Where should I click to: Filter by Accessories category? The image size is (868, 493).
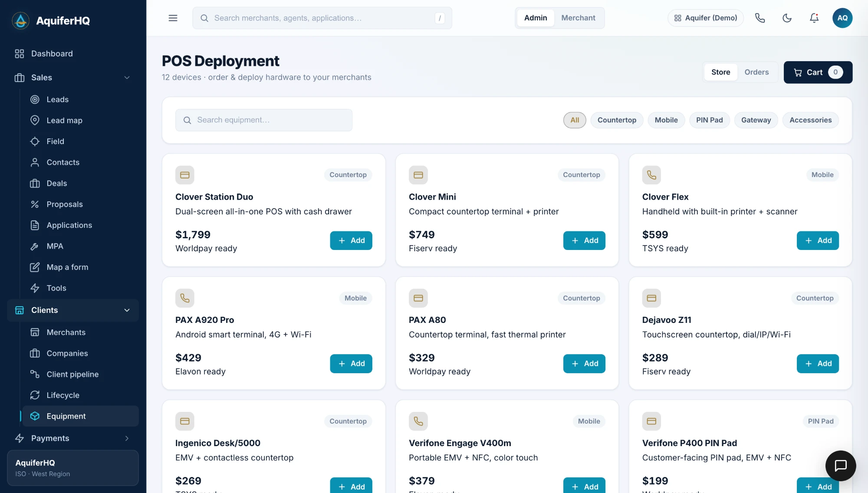pyautogui.click(x=810, y=120)
